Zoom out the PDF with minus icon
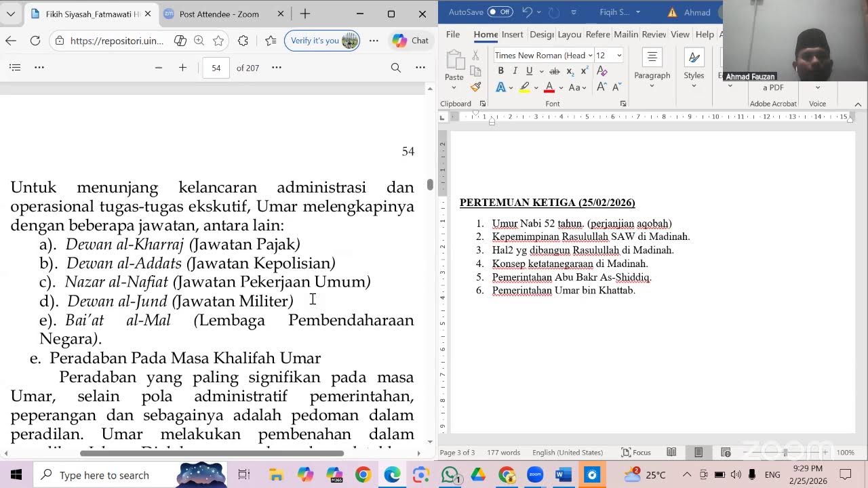The image size is (868, 488). (159, 68)
